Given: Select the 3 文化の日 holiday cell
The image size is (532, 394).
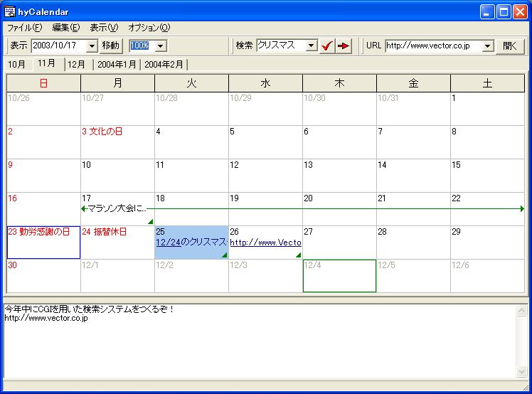Looking at the screenshot, I should click(117, 142).
